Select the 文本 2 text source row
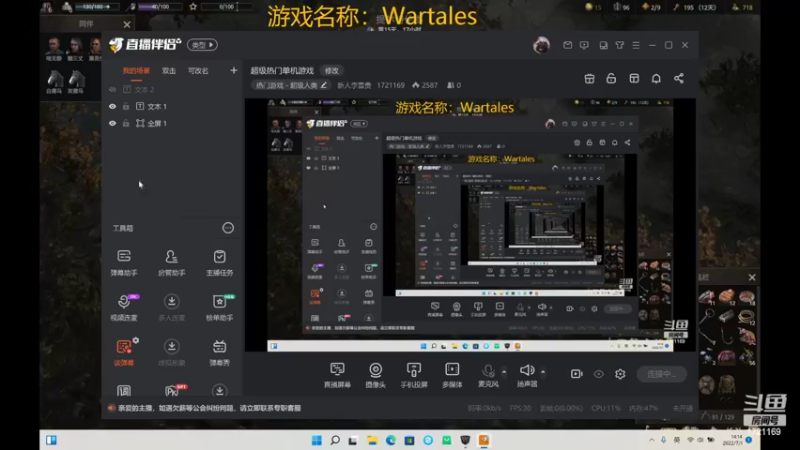 [x=171, y=90]
